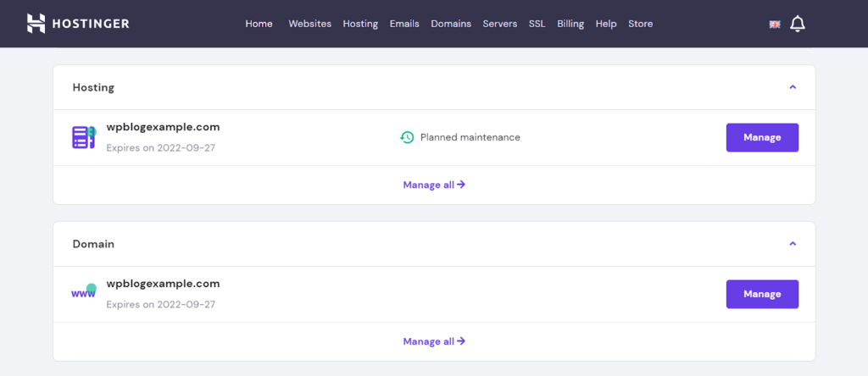Viewport: 868px width, 376px height.
Task: Open the Domains menu
Action: point(451,24)
